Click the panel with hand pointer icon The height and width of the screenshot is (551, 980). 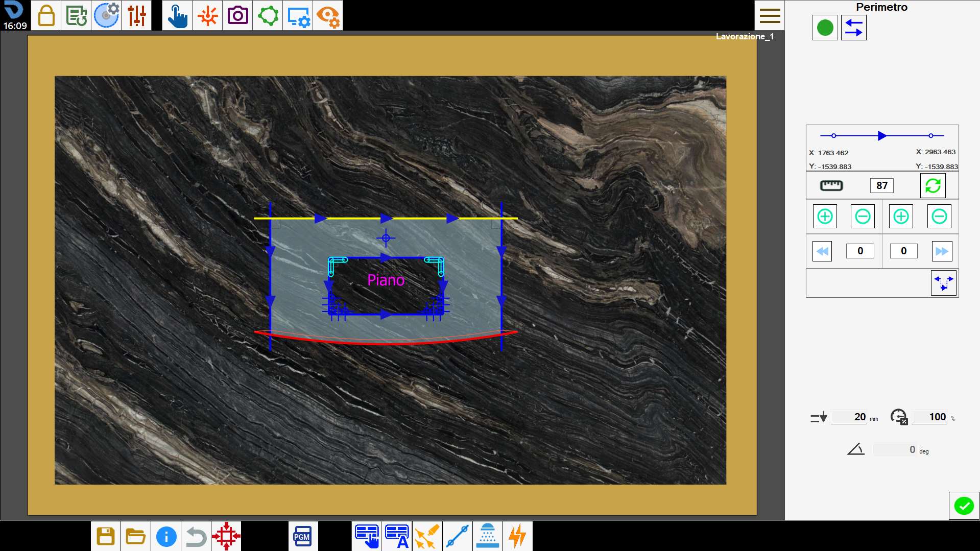point(367,536)
